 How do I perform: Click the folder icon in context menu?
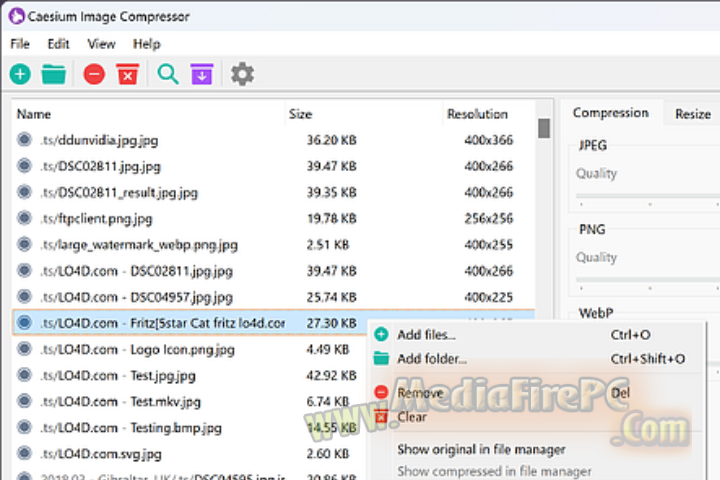click(x=381, y=358)
